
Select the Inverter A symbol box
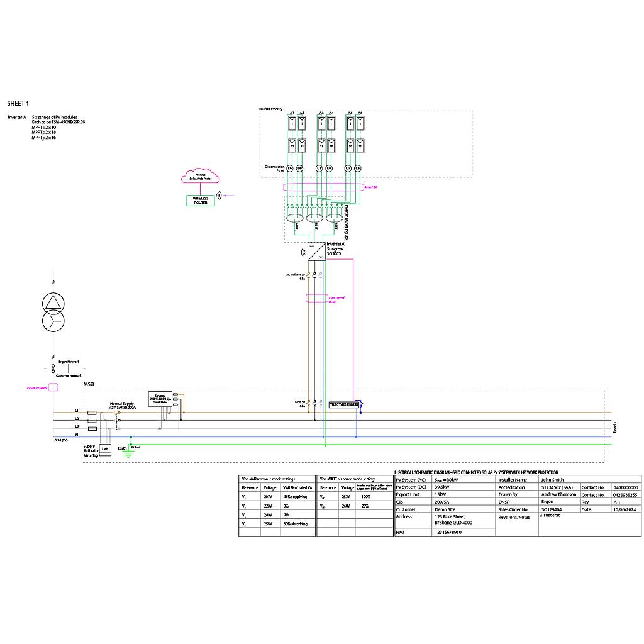click(x=317, y=252)
